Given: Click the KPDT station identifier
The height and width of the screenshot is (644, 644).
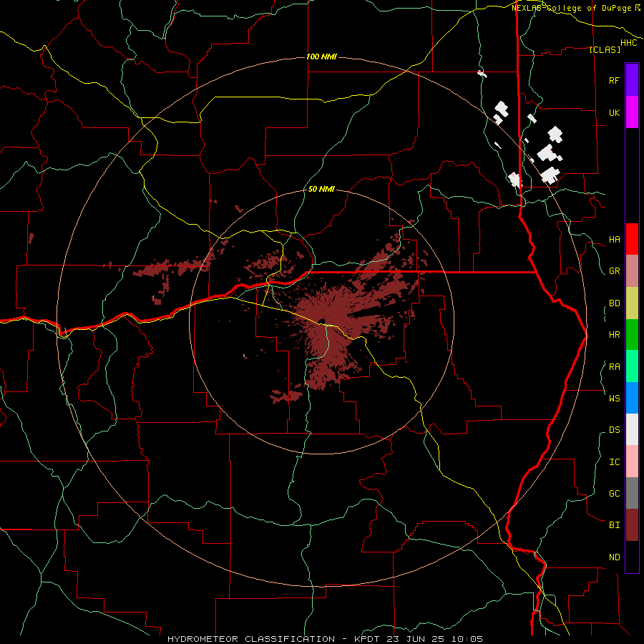Looking at the screenshot, I should [x=369, y=639].
